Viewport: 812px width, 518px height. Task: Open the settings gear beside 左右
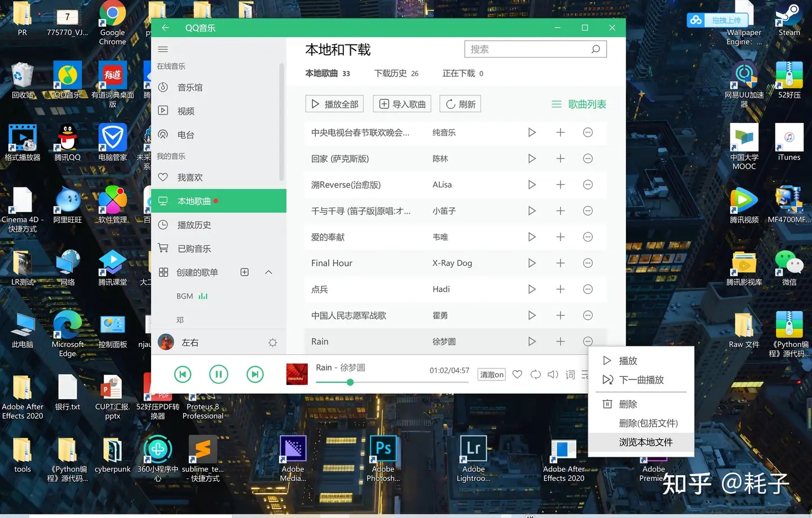[x=273, y=343]
